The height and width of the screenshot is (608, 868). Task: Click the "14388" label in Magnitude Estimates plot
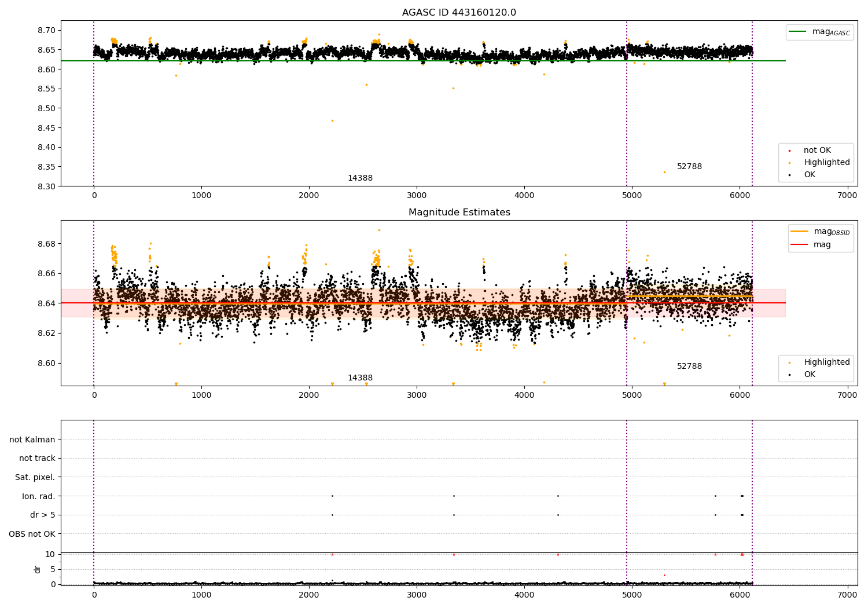pos(360,378)
